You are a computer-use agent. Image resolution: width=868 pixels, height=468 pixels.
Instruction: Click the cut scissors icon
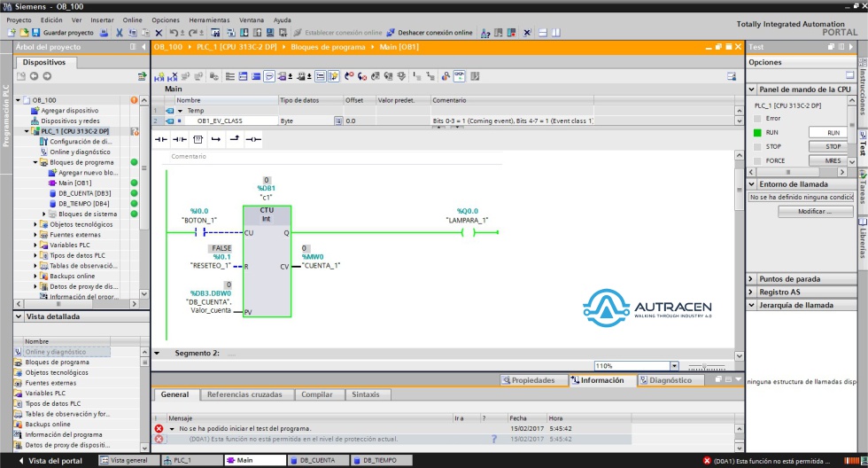pos(119,33)
